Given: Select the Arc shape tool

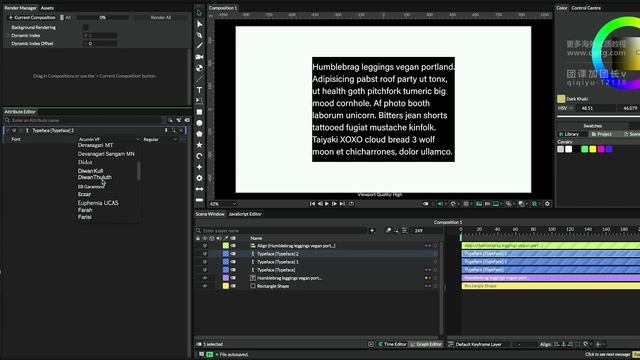Looking at the screenshot, I should point(199,156).
